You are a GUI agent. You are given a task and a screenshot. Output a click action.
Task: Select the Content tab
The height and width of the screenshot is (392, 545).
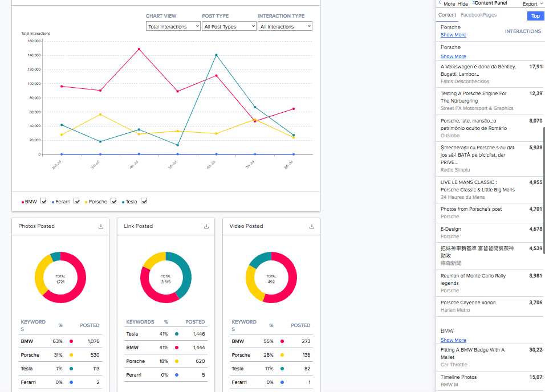click(447, 15)
